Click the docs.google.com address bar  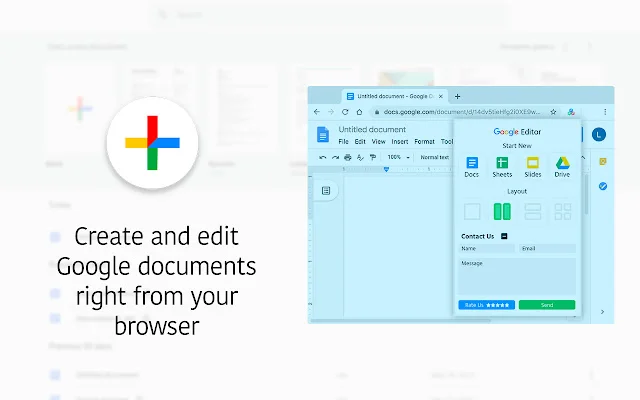(461, 112)
